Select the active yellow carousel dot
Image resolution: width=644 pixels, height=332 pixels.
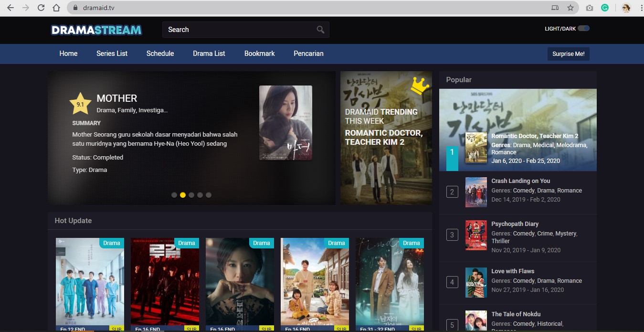coord(183,195)
